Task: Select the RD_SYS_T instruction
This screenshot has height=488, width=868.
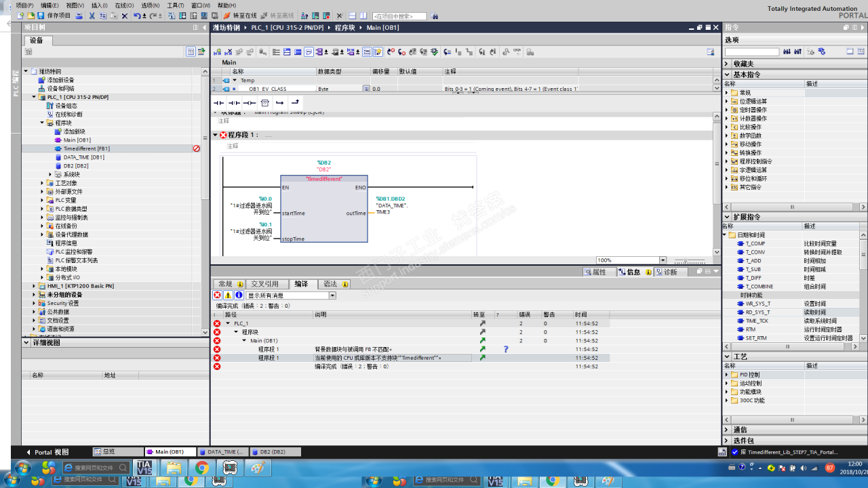Action: pyautogui.click(x=757, y=312)
